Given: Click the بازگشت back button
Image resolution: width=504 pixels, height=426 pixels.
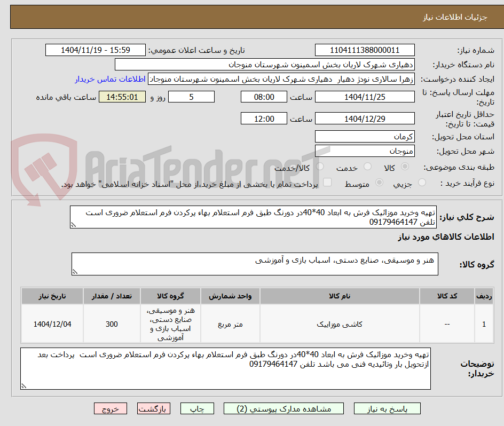Looking at the screenshot, I should pos(154,408).
